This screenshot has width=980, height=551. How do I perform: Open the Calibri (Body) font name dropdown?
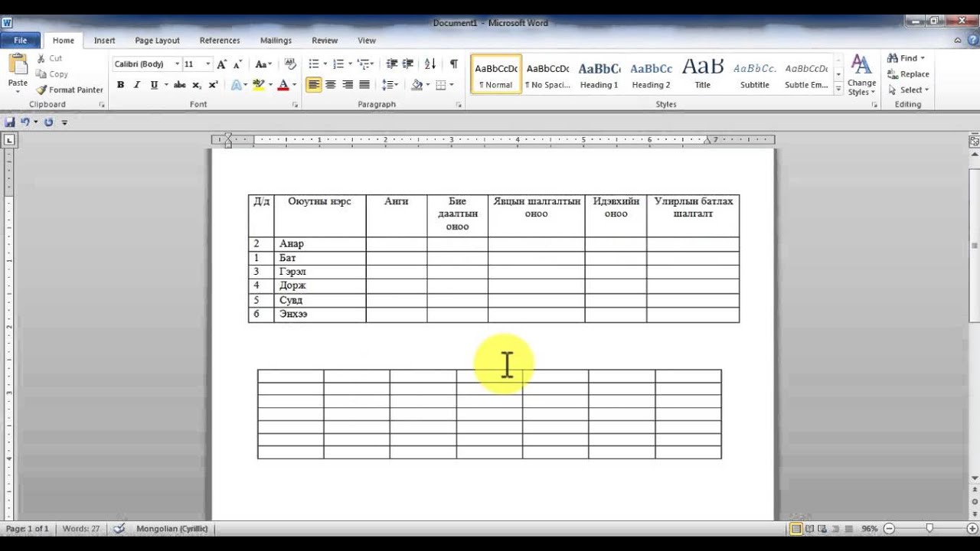coord(177,64)
